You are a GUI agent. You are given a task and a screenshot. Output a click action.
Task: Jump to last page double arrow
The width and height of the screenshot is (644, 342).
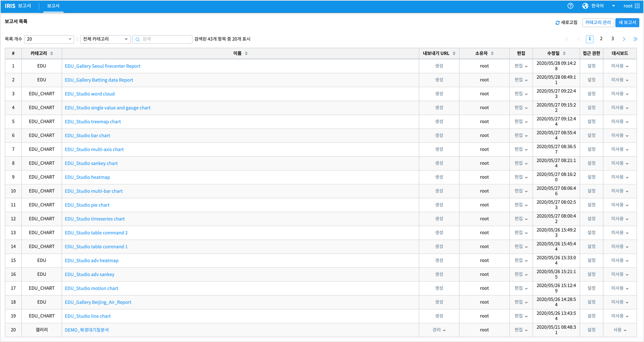click(x=635, y=39)
